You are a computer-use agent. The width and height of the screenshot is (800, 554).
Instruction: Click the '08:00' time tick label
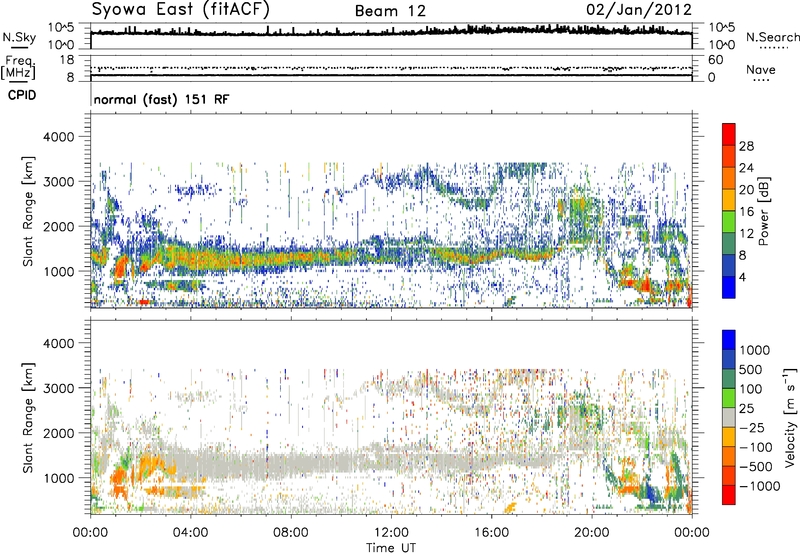coord(291,533)
